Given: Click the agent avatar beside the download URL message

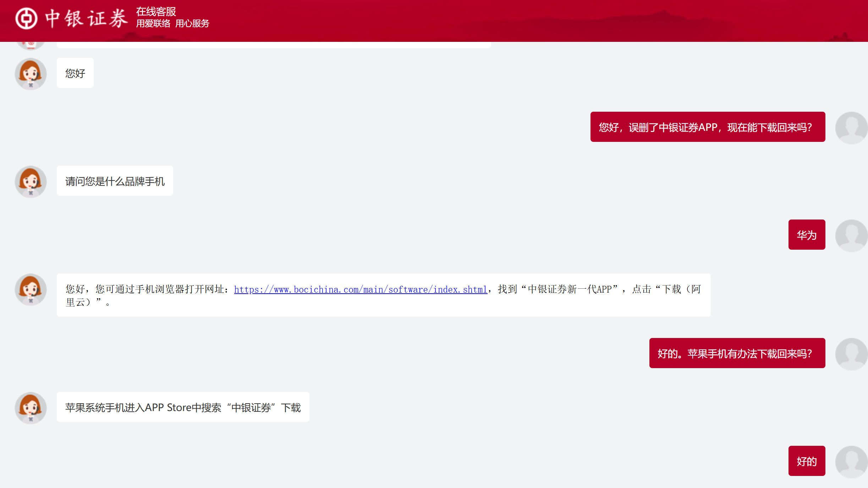Looking at the screenshot, I should [x=31, y=289].
